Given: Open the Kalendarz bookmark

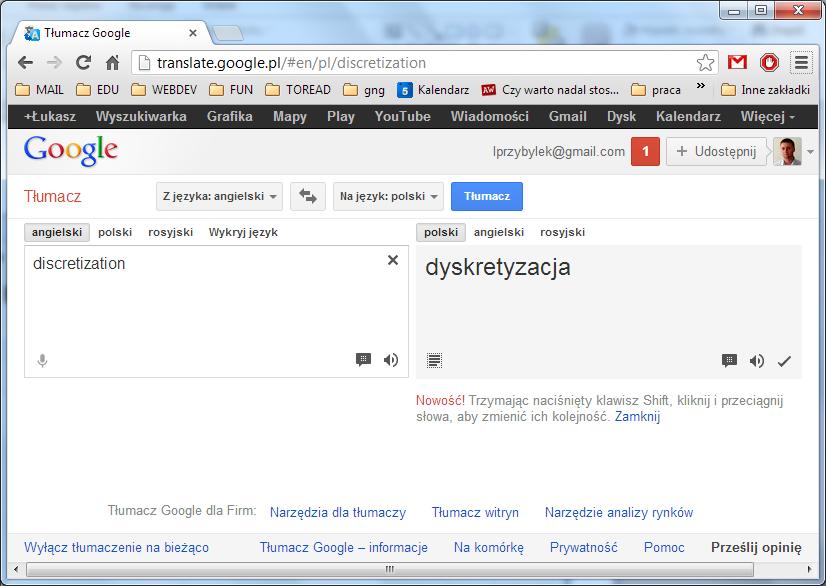Looking at the screenshot, I should pyautogui.click(x=433, y=90).
